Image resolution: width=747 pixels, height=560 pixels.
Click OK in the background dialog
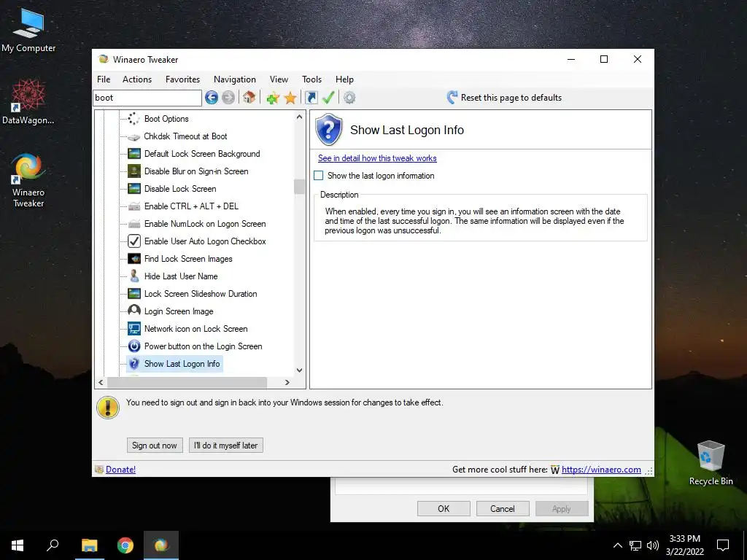coord(444,508)
